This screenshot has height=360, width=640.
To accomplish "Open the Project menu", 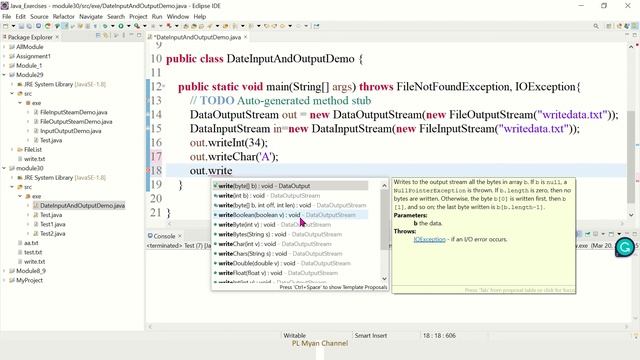I will (x=138, y=16).
